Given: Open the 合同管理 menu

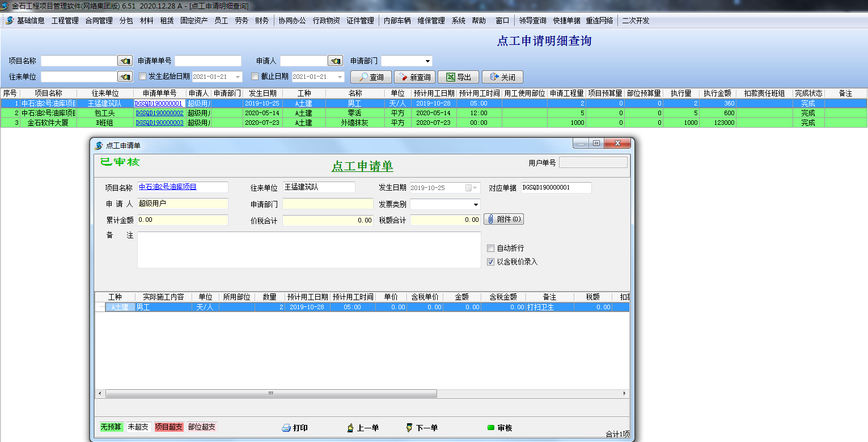Looking at the screenshot, I should [x=99, y=20].
